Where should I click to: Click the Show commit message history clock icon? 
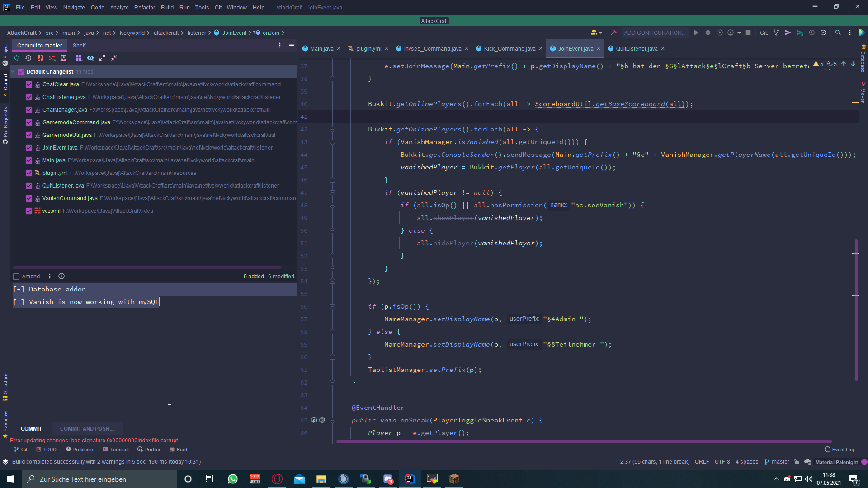click(61, 276)
